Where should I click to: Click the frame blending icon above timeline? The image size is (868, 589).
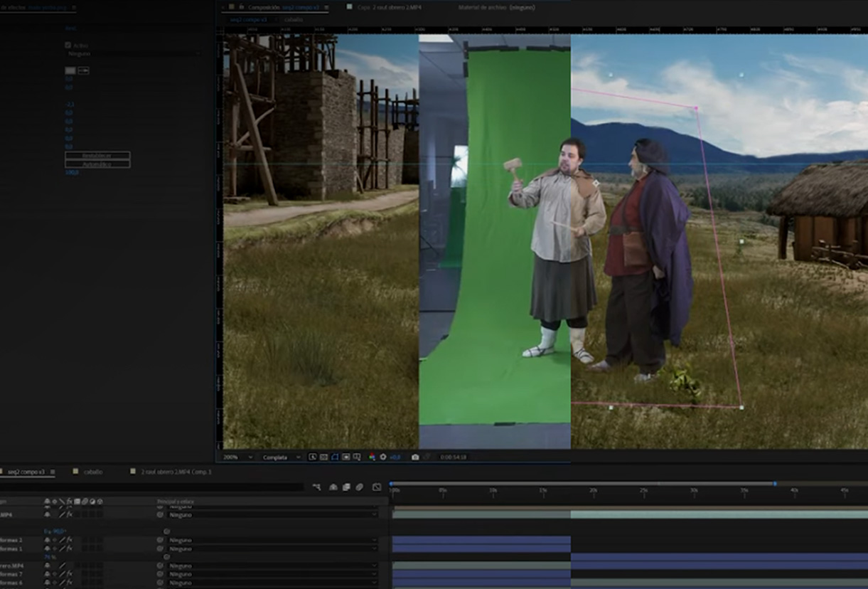click(346, 487)
